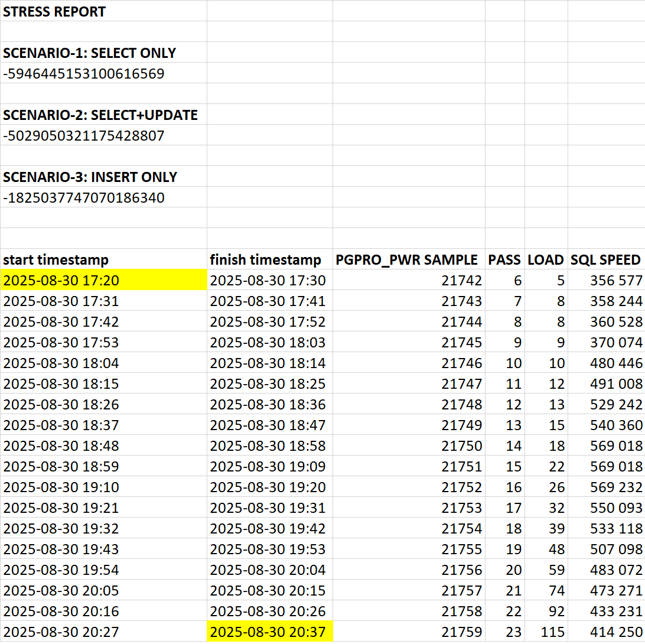Click the -5946445153100616569 cell

click(x=103, y=73)
